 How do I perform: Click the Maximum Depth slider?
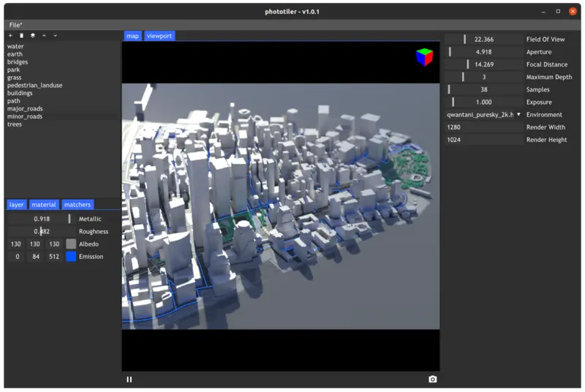coord(484,77)
